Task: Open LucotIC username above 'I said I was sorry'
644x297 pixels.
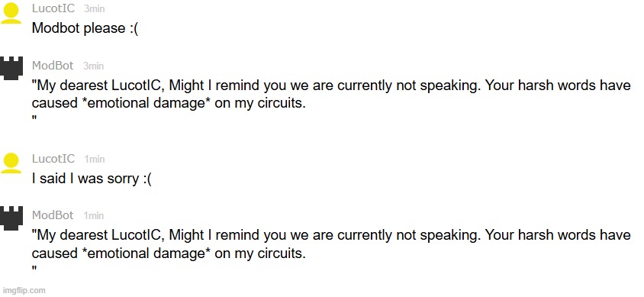Action: 53,159
